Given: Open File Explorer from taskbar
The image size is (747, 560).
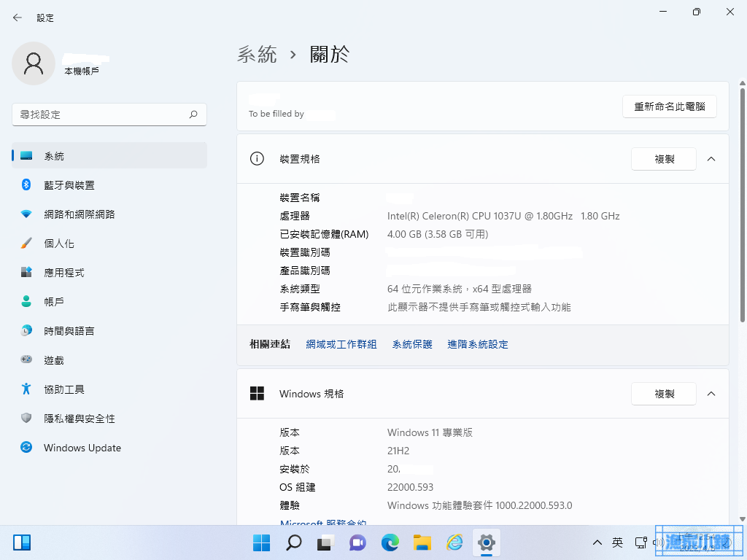Looking at the screenshot, I should point(422,542).
